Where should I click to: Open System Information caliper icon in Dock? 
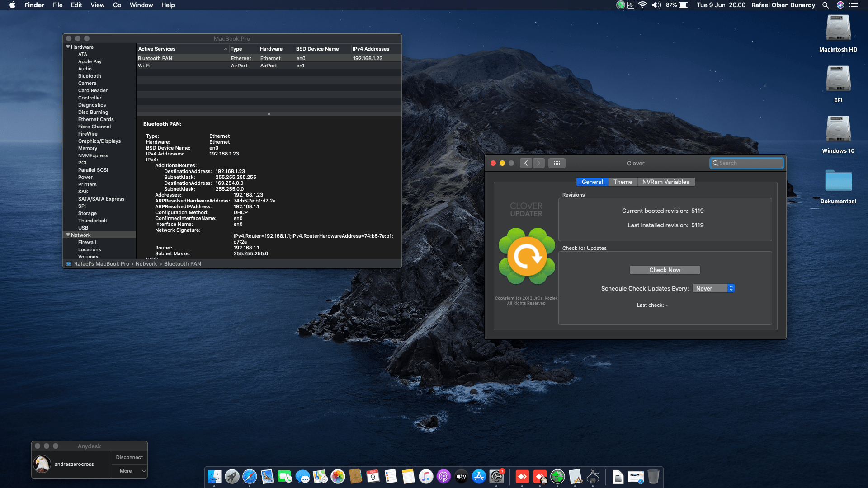593,476
